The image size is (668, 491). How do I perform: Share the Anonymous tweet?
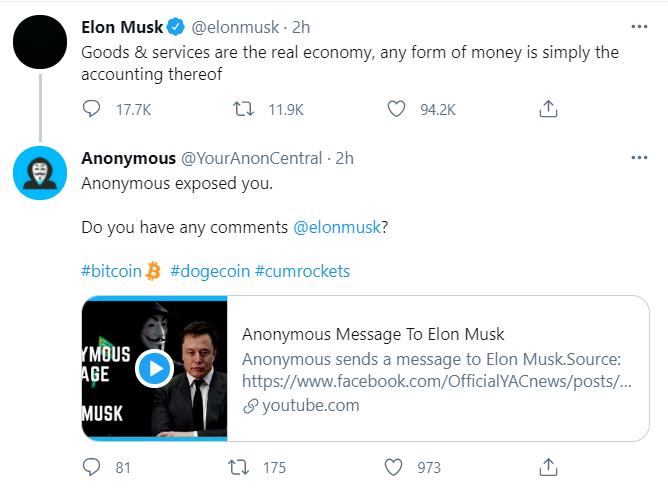(548, 467)
